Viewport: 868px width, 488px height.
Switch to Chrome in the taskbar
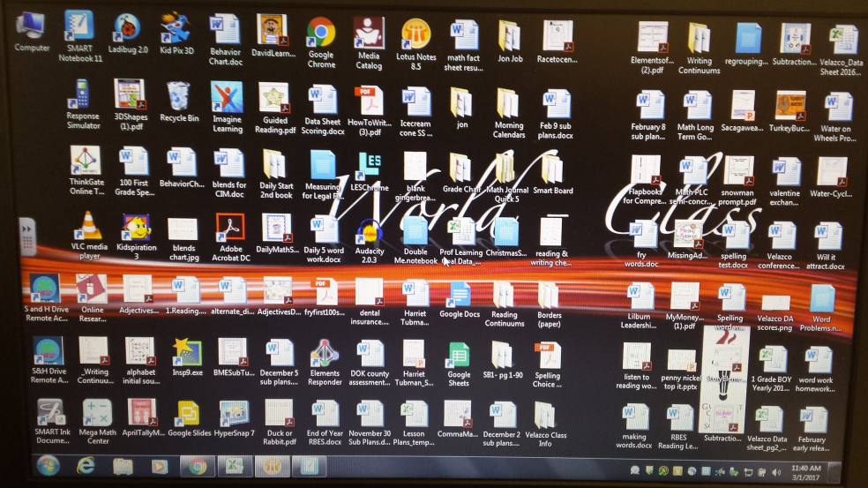tap(196, 465)
